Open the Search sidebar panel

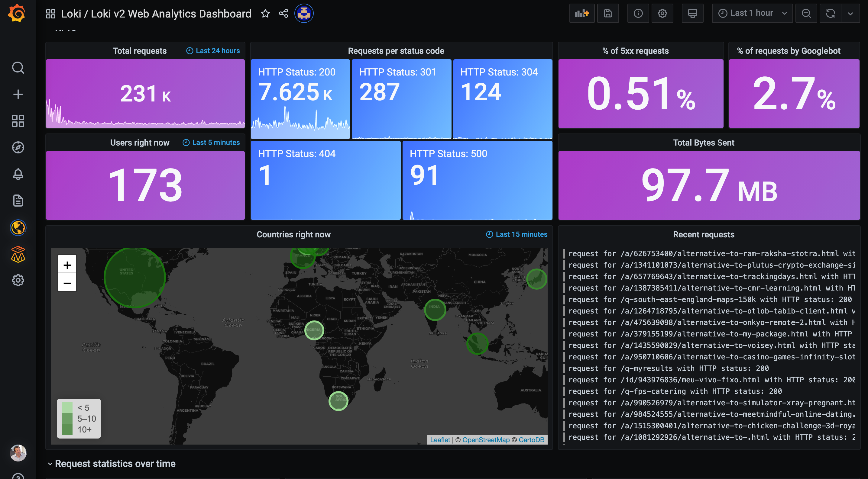(18, 68)
